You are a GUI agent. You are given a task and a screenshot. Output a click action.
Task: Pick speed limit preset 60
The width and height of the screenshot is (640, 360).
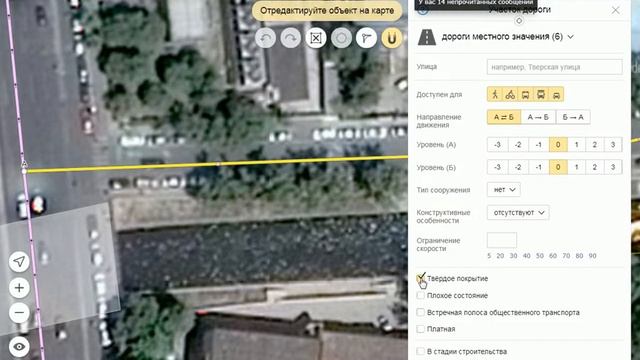(x=553, y=256)
